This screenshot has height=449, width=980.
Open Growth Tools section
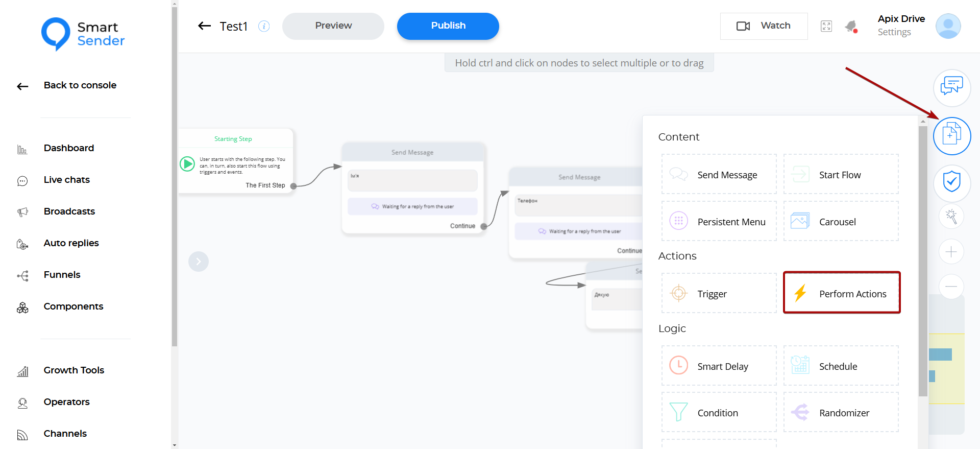click(74, 370)
